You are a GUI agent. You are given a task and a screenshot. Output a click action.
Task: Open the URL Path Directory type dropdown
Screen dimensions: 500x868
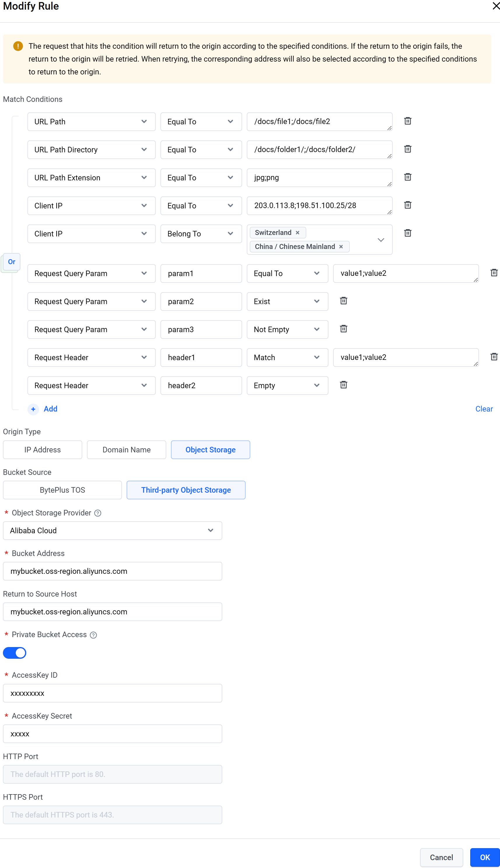point(91,150)
